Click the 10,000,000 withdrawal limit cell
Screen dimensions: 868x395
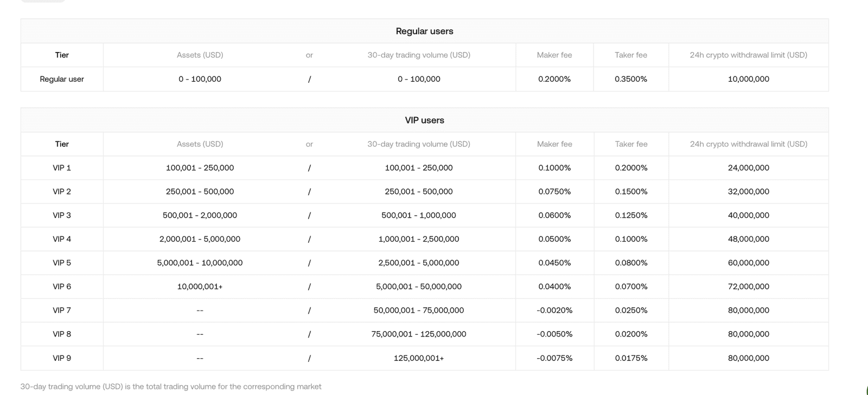(749, 79)
